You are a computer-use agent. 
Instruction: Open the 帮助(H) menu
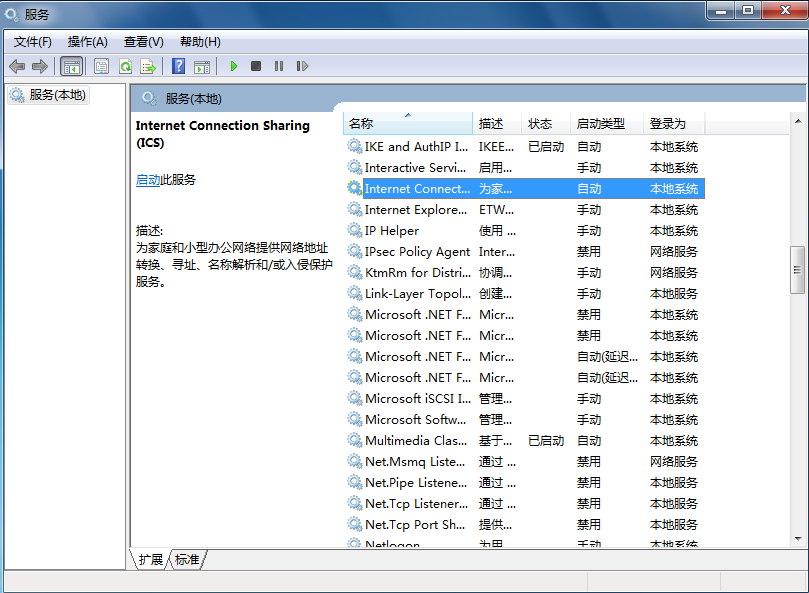(196, 41)
